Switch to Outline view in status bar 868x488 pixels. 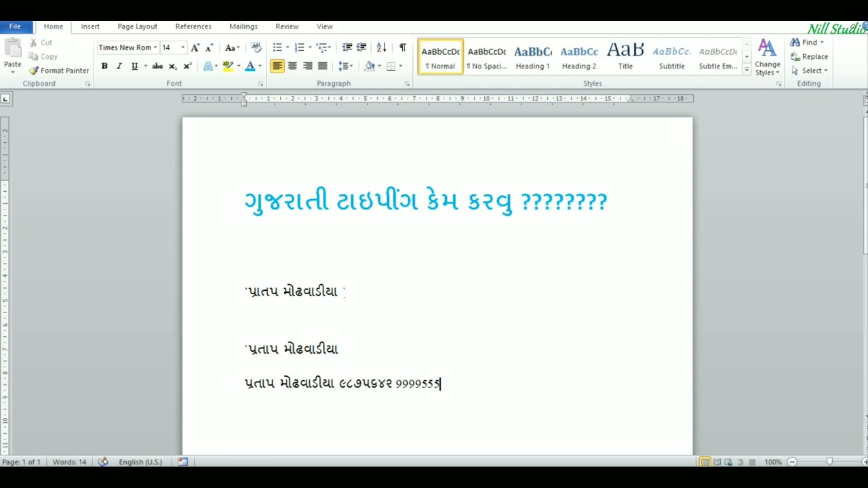[x=740, y=462]
